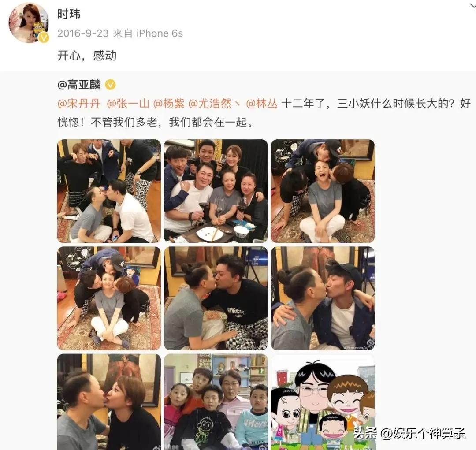Viewport: 476px width, 450px height.
Task: Open the @杨紫 mention
Action: point(169,104)
